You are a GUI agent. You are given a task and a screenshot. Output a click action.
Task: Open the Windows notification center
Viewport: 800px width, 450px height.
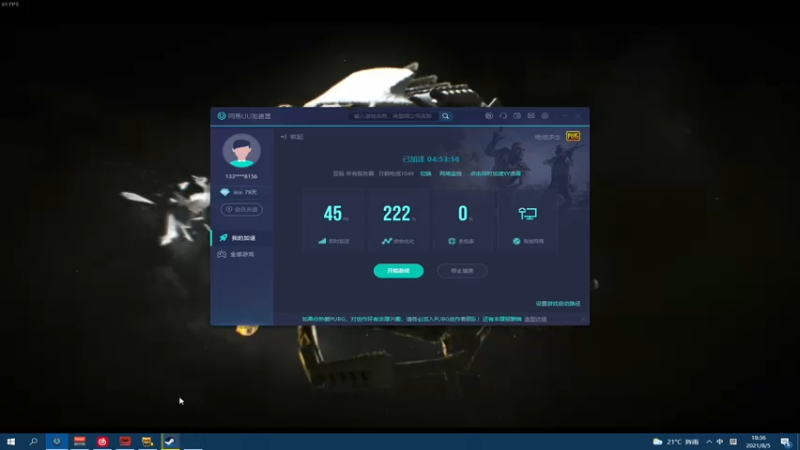point(786,442)
